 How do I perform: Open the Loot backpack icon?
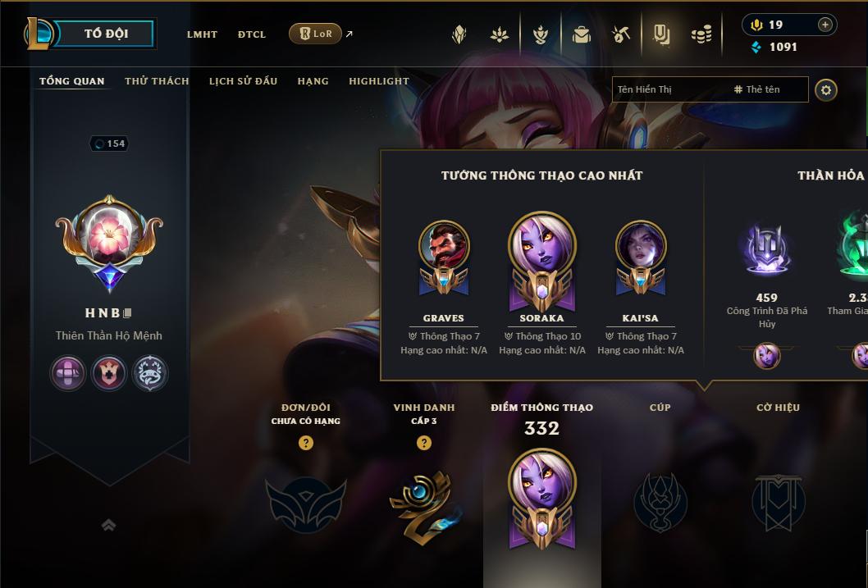[x=581, y=34]
